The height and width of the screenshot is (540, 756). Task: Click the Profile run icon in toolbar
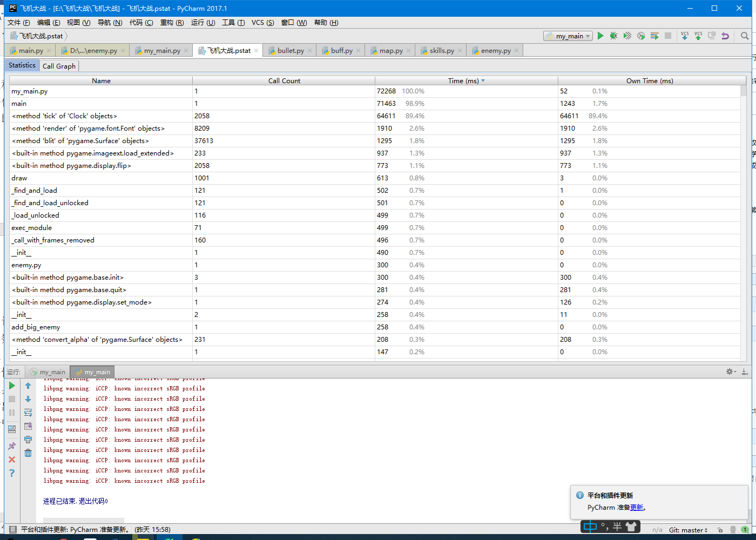[641, 36]
